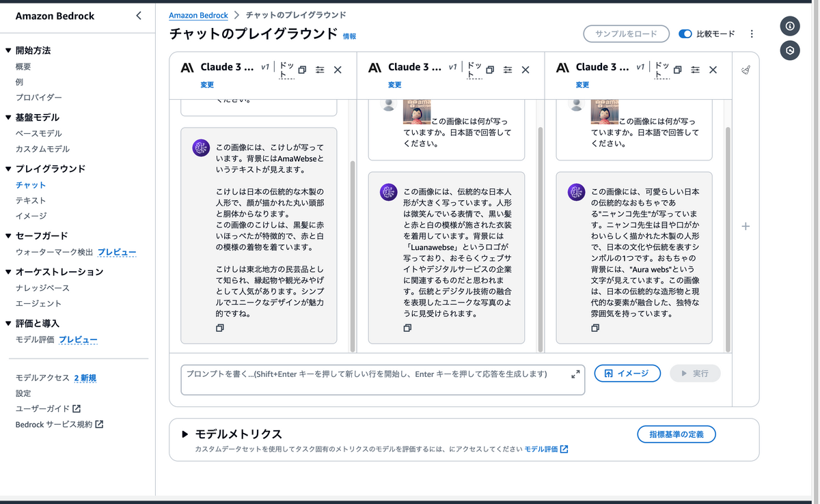Click 変更 under the left panel model name
Image resolution: width=820 pixels, height=504 pixels.
tap(207, 85)
